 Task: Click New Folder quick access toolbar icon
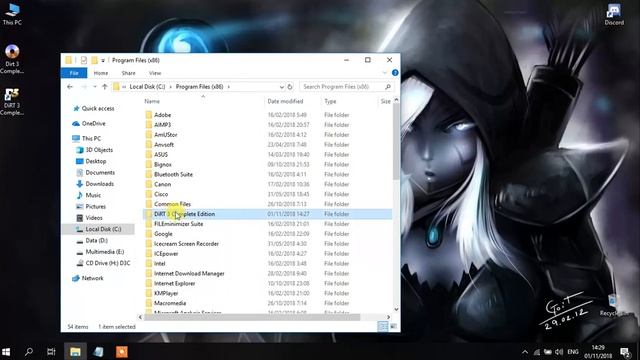pos(94,60)
